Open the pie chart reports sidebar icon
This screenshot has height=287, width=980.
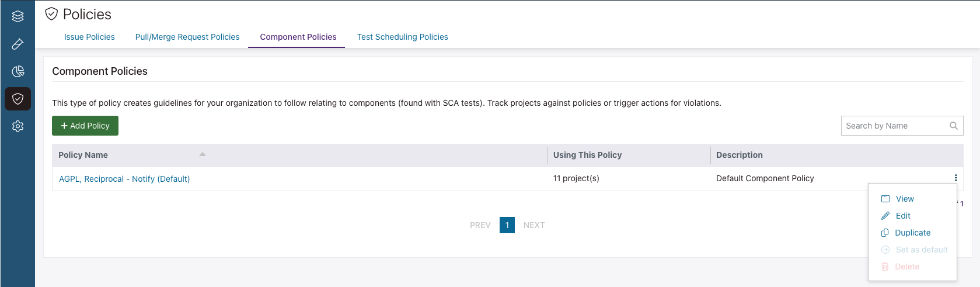click(x=18, y=71)
